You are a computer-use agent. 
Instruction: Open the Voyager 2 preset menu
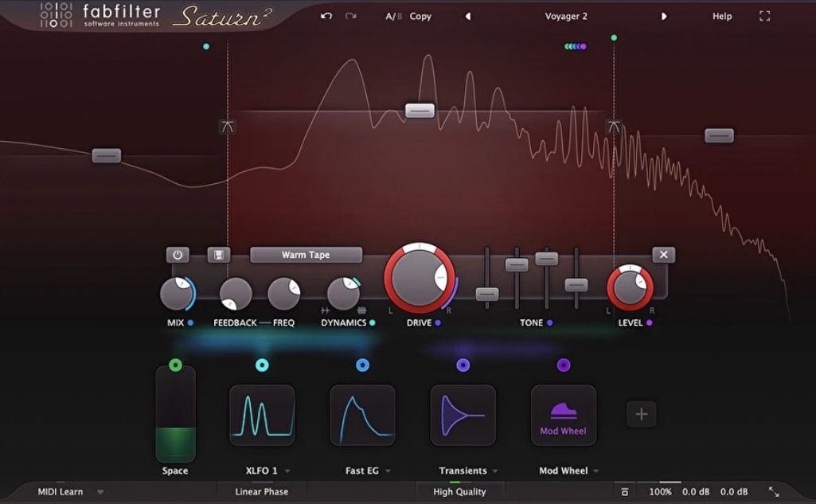[566, 15]
